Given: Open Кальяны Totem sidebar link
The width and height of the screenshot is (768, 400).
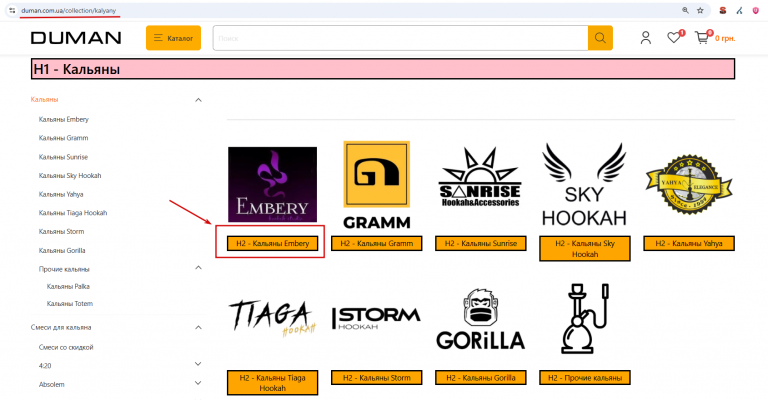Looking at the screenshot, I should pyautogui.click(x=70, y=304).
